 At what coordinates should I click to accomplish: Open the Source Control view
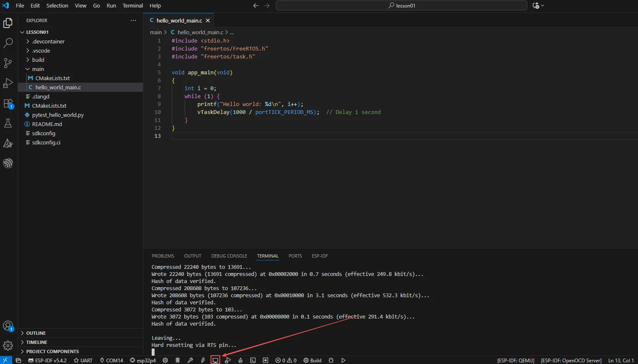[8, 63]
